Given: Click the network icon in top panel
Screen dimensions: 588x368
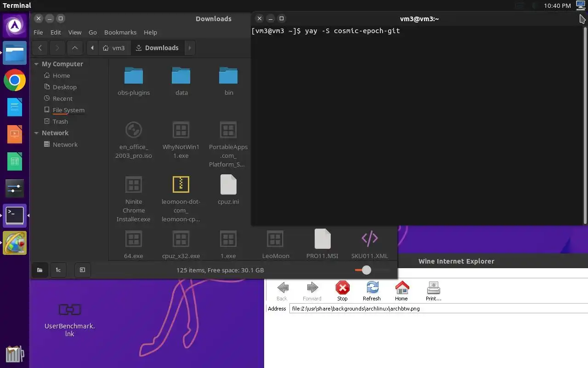Looking at the screenshot, I should click(x=581, y=6).
